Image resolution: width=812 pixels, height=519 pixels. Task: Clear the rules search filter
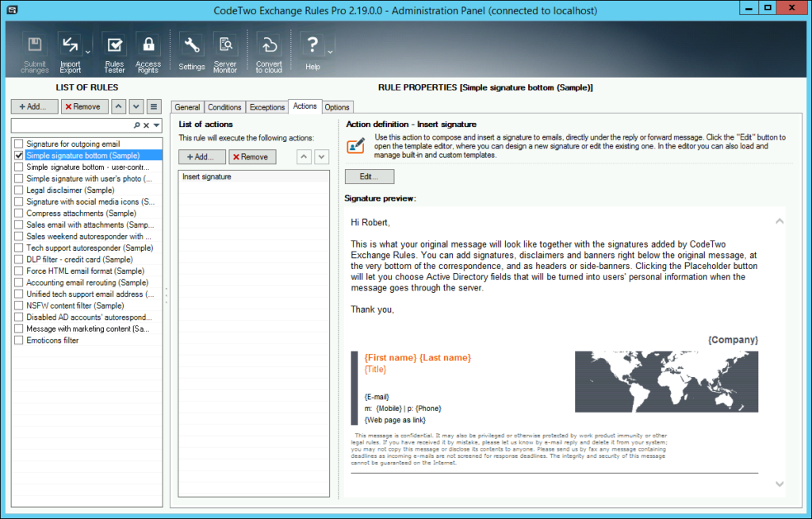147,125
